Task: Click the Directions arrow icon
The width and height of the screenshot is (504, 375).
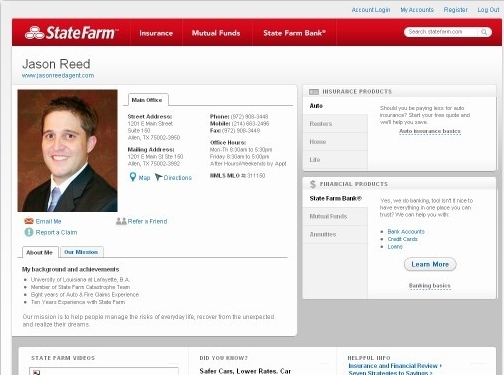Action: tap(158, 177)
